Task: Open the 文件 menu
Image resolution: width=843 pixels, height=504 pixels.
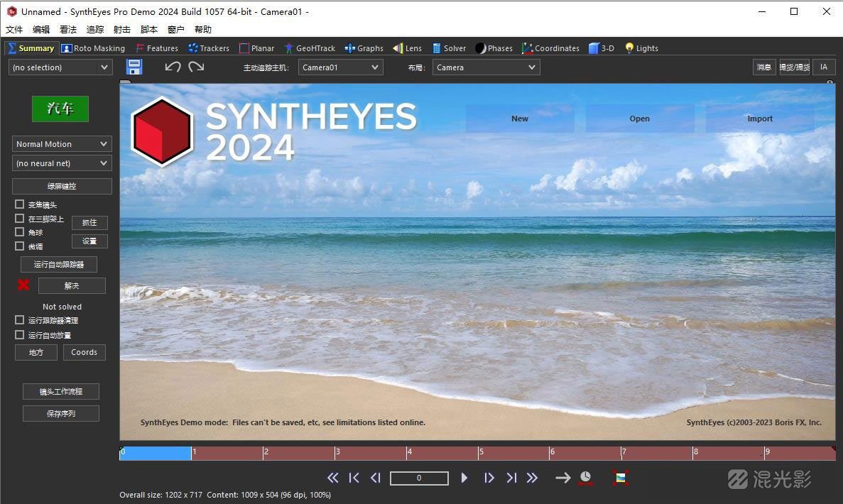Action: coord(14,30)
